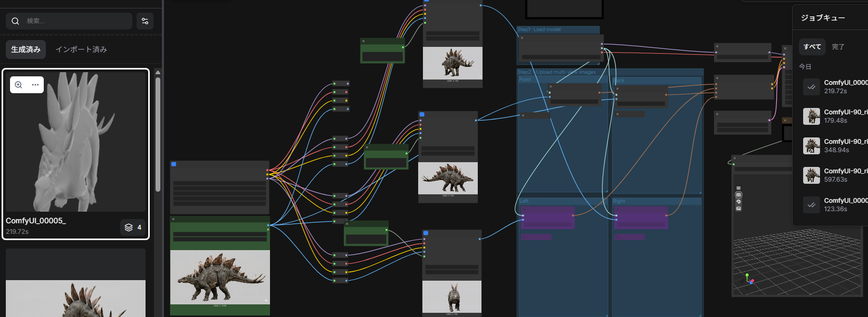Click the blue badge on bottom dinosaur preview node

click(426, 233)
